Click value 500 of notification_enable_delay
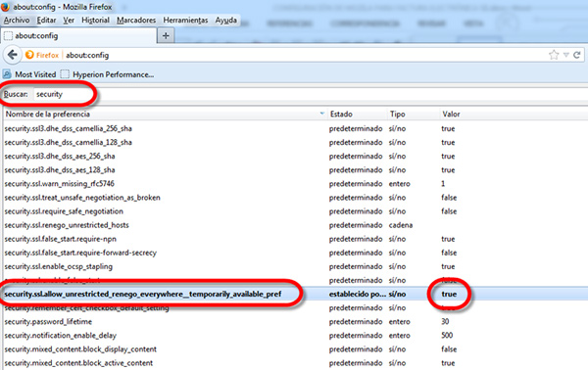The image size is (588, 370). (447, 336)
